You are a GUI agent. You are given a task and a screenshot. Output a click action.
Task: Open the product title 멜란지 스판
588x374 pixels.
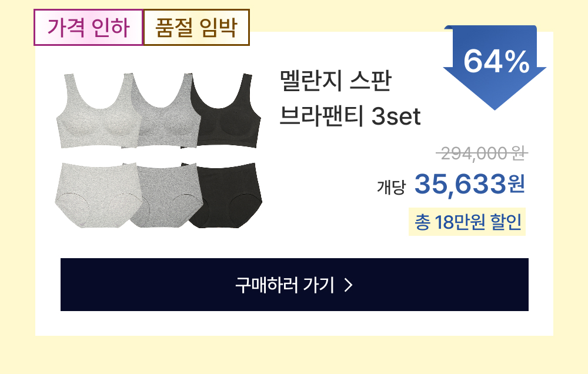pyautogui.click(x=336, y=81)
